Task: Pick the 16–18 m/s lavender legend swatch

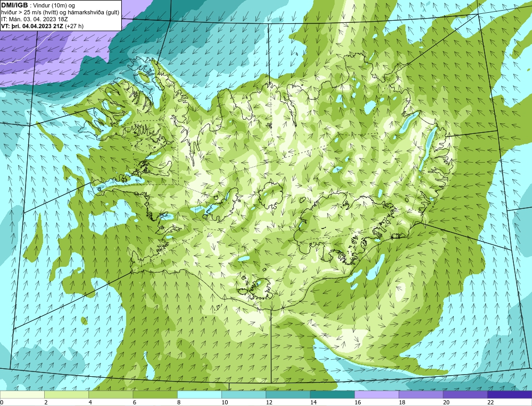Action: (x=377, y=394)
